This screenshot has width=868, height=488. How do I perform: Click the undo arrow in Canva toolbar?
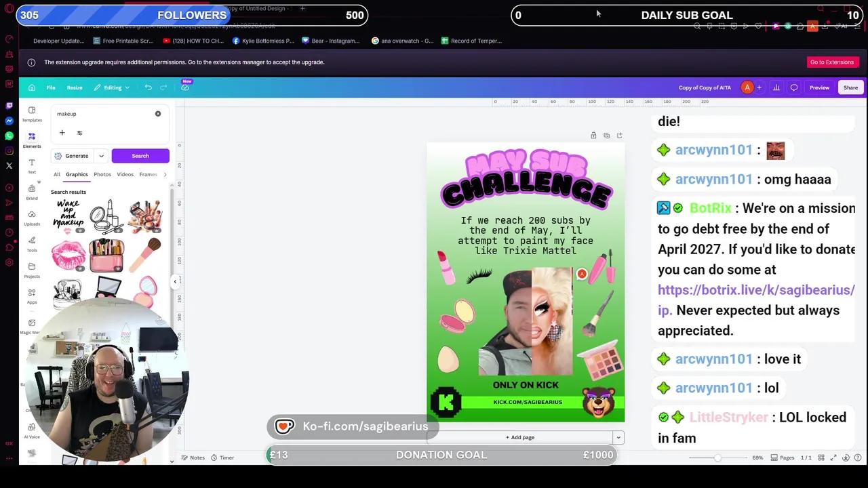[x=148, y=87]
